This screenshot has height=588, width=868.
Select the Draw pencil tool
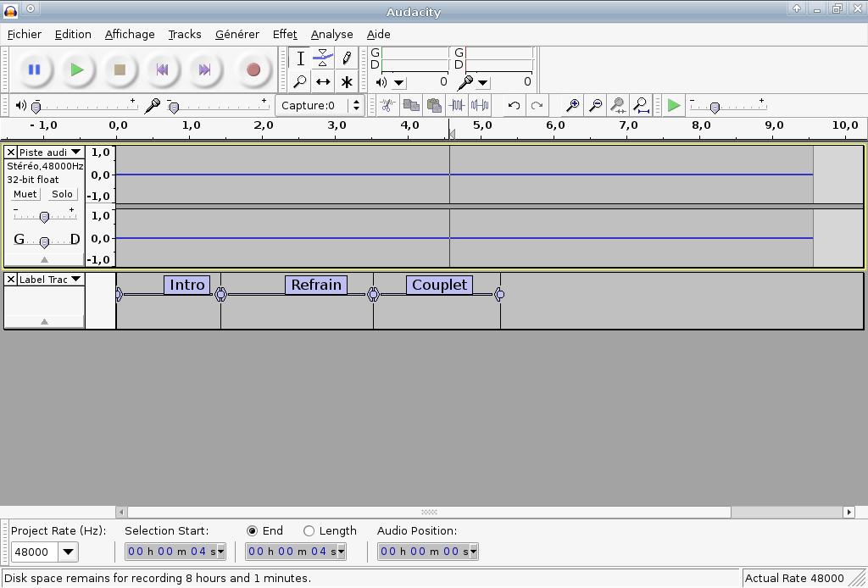[347, 58]
